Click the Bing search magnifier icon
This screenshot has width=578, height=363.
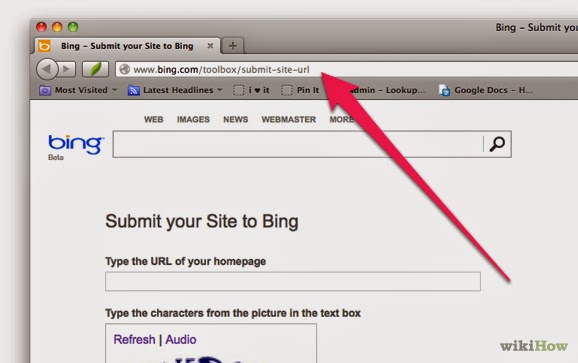point(497,144)
